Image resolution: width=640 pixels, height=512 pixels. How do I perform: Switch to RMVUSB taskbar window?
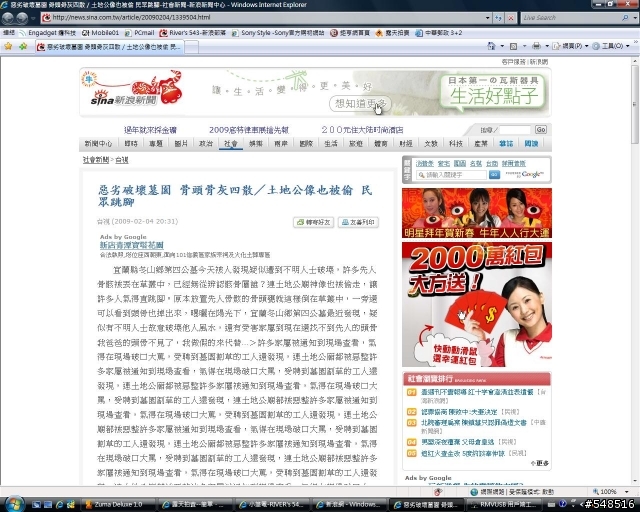504,505
